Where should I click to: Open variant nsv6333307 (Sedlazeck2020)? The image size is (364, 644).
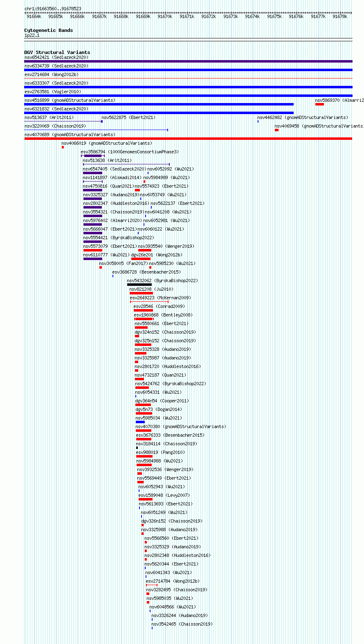[x=56, y=83]
